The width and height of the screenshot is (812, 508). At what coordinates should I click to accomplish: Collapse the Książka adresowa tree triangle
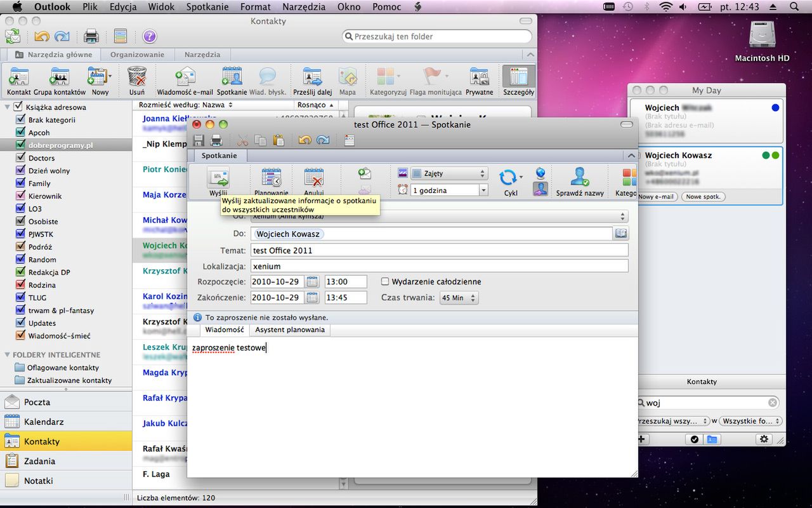(8, 107)
